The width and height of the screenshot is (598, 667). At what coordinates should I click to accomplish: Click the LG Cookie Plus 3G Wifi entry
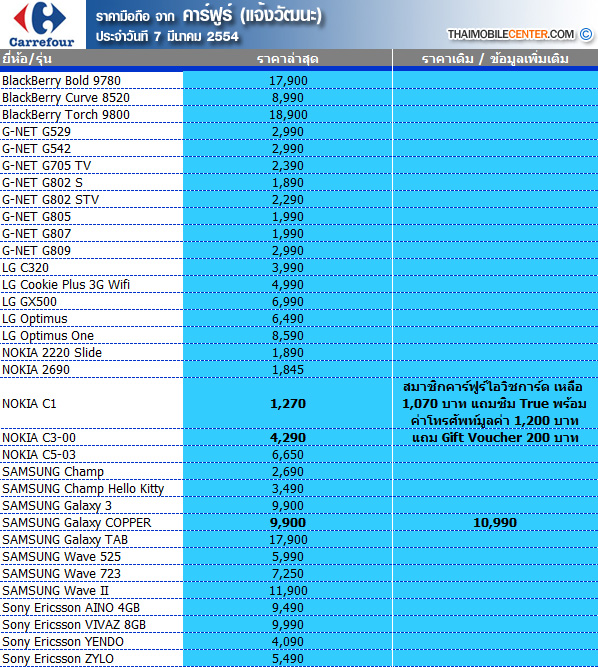click(66, 285)
